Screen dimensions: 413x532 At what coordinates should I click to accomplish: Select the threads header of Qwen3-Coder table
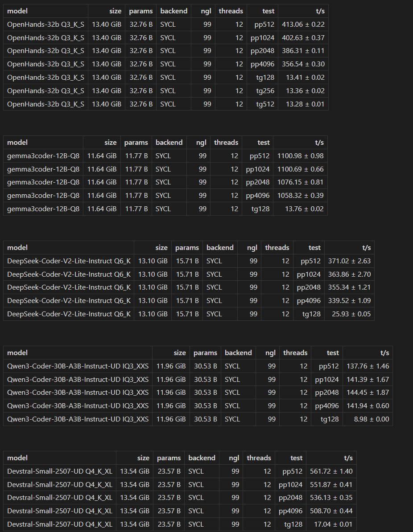[x=295, y=353]
